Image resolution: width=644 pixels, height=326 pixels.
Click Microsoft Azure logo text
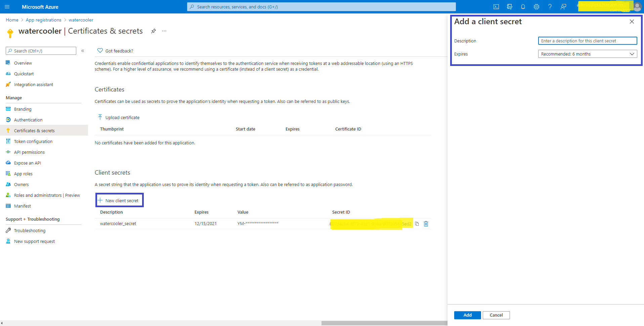click(40, 7)
